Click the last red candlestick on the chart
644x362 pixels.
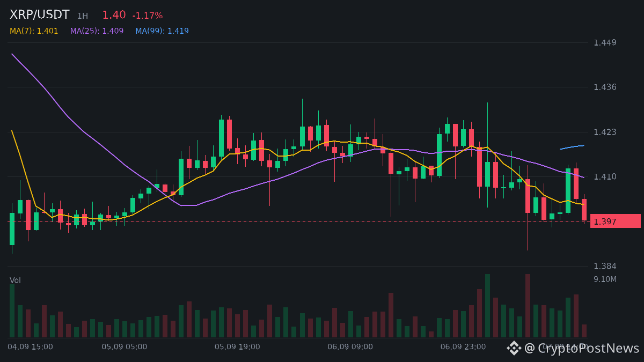point(584,209)
